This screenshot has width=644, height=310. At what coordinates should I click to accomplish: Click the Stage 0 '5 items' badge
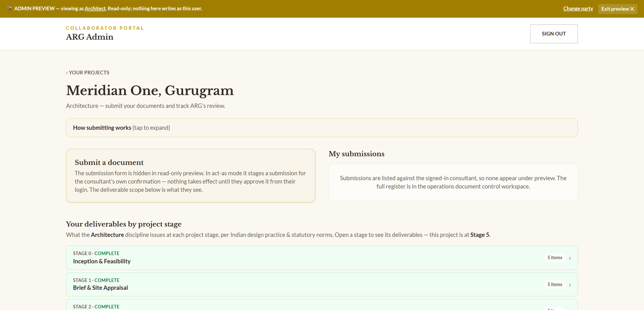(x=555, y=258)
